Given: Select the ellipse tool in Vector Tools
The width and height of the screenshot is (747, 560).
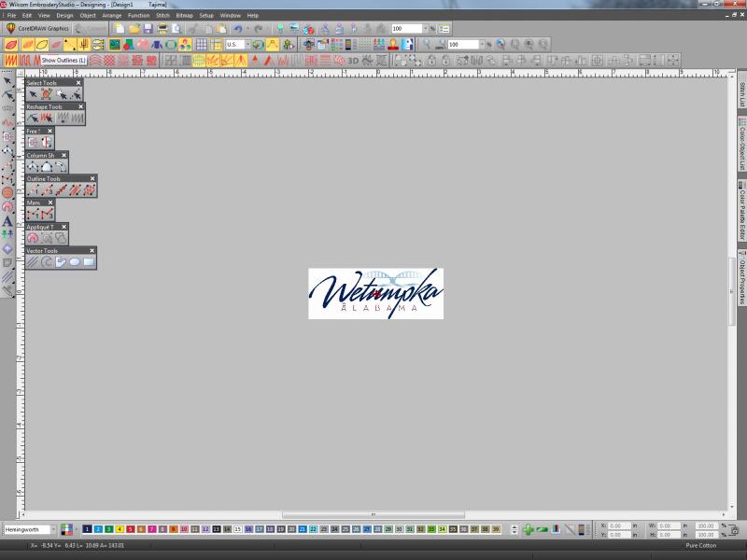Looking at the screenshot, I should point(75,262).
